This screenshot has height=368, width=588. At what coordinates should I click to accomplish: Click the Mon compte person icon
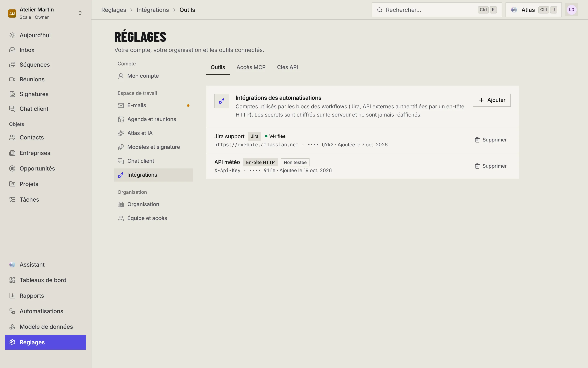(x=121, y=76)
